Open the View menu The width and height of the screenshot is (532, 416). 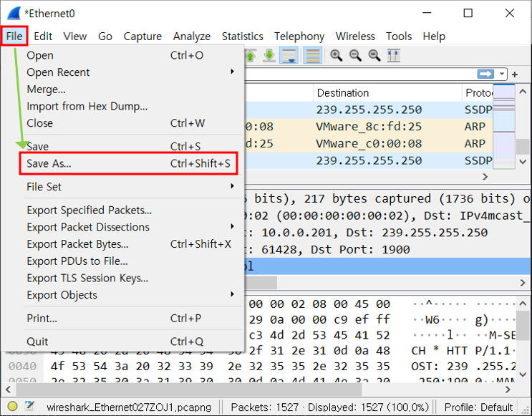pyautogui.click(x=75, y=36)
